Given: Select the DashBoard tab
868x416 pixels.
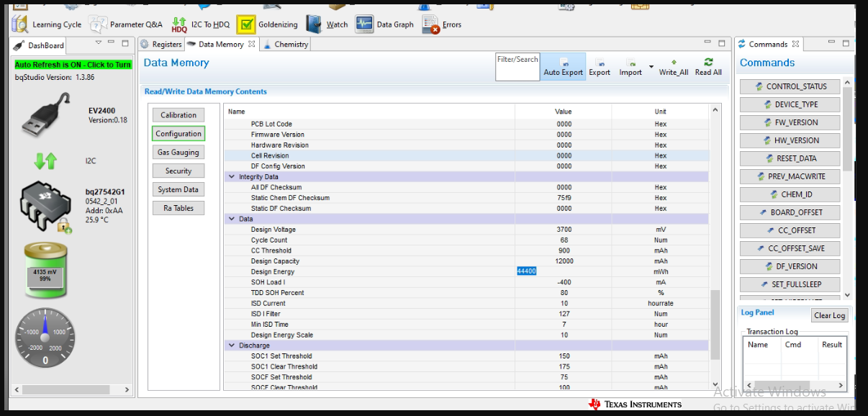Looking at the screenshot, I should pyautogui.click(x=40, y=45).
